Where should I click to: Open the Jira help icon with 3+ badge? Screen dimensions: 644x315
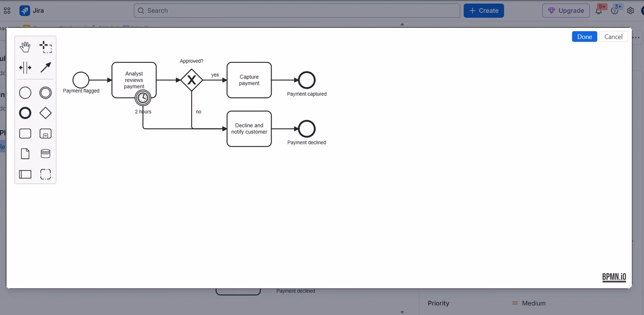pyautogui.click(x=614, y=11)
